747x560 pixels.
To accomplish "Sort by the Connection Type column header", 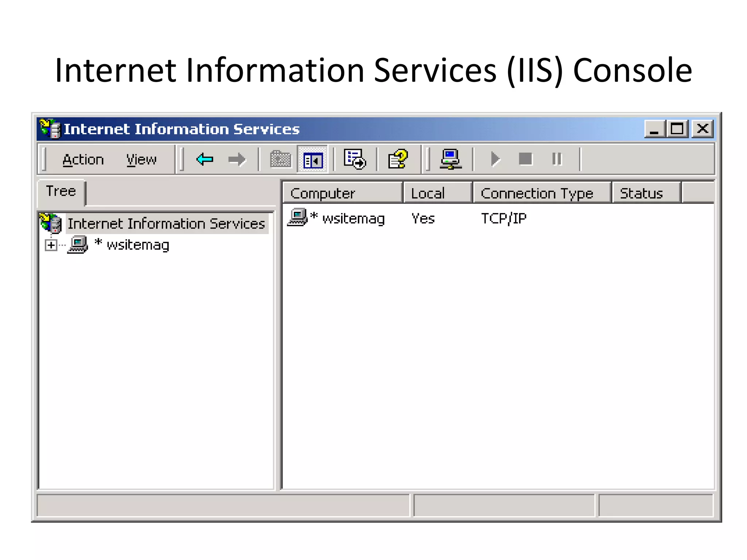I will pos(542,193).
